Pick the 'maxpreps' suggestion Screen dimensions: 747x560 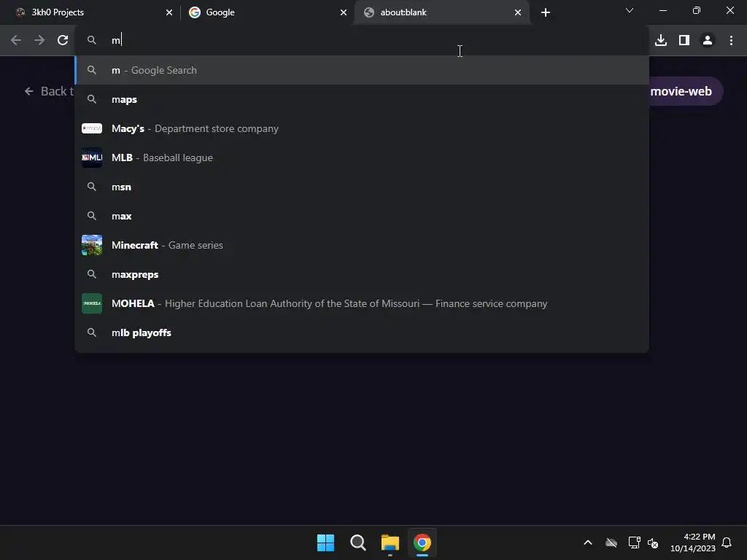[362, 275]
